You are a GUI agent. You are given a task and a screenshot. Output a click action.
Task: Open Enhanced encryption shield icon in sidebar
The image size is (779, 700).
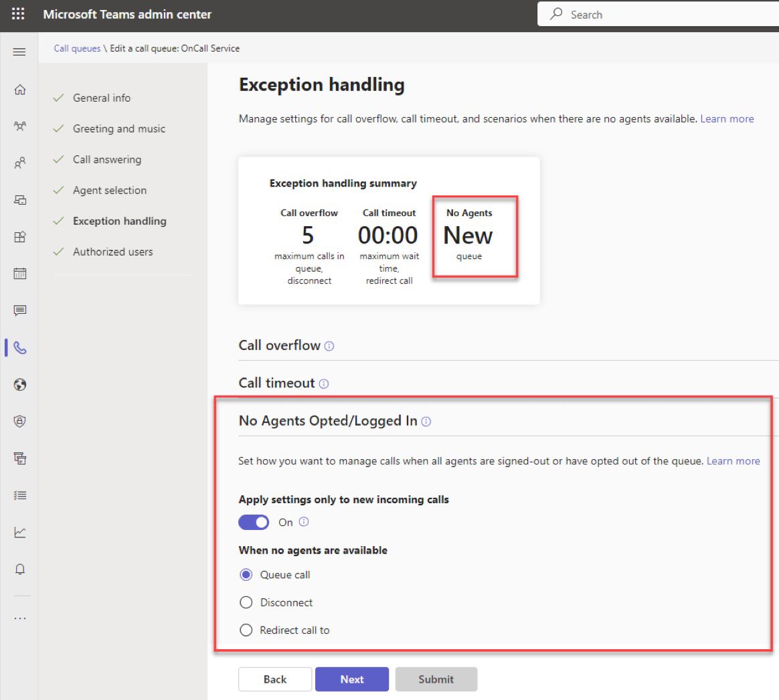[x=20, y=422]
